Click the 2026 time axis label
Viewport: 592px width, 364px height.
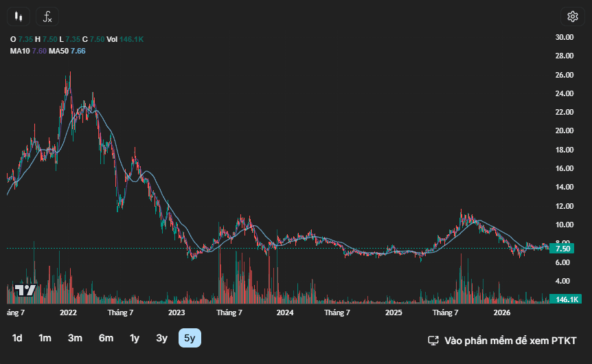tap(502, 312)
